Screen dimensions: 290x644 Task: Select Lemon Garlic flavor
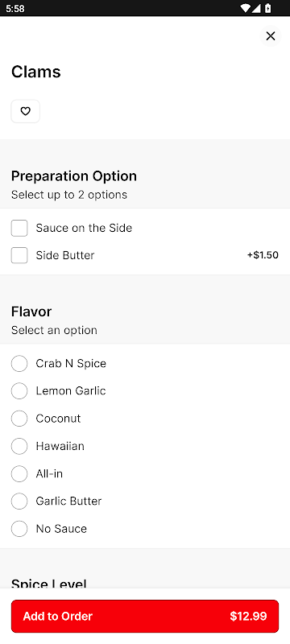pos(19,390)
